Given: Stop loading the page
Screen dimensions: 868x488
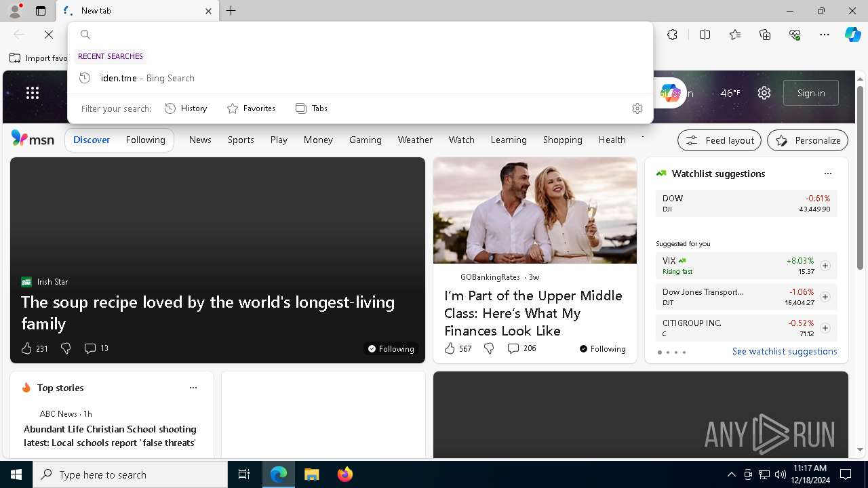Looking at the screenshot, I should [x=49, y=35].
